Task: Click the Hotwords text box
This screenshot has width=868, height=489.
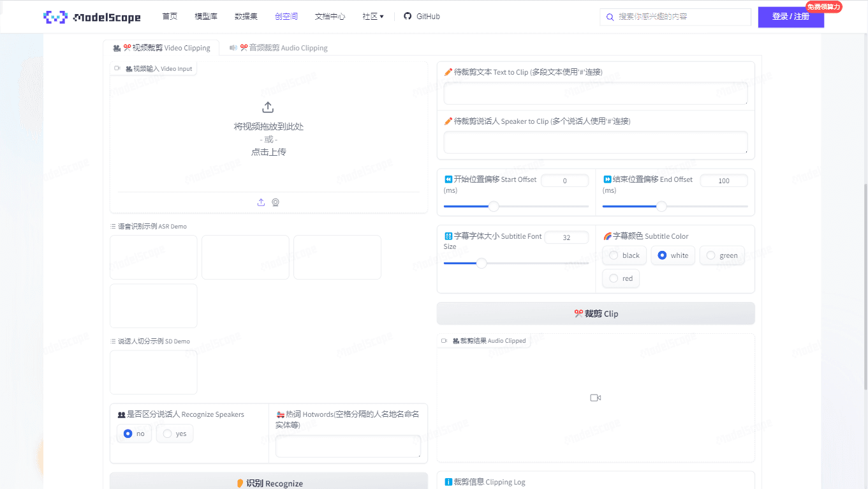Action: coord(348,446)
